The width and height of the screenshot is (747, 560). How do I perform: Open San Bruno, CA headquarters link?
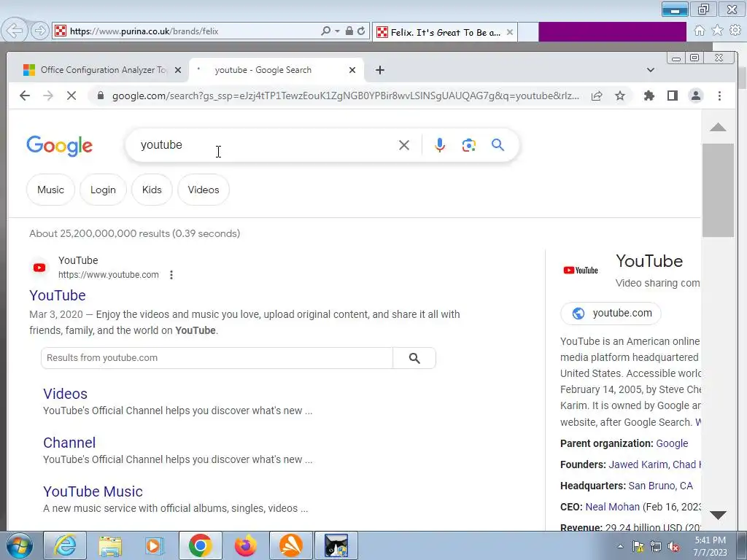point(660,486)
